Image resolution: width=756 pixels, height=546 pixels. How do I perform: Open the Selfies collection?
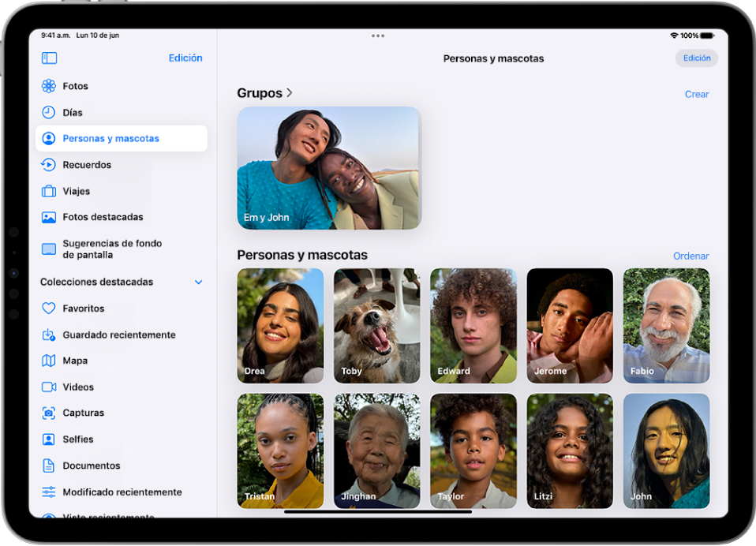tap(82, 439)
